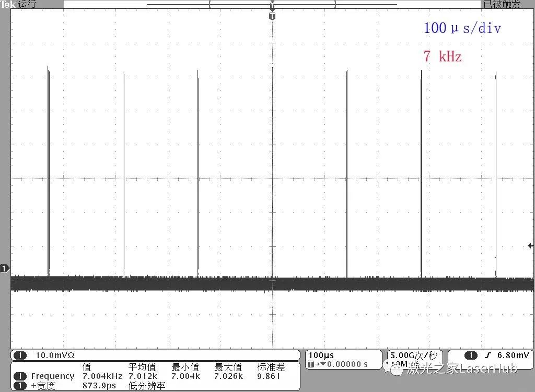This screenshot has height=392, width=535.
Task: Select the Frequency measurement channel badge
Action: (x=20, y=376)
